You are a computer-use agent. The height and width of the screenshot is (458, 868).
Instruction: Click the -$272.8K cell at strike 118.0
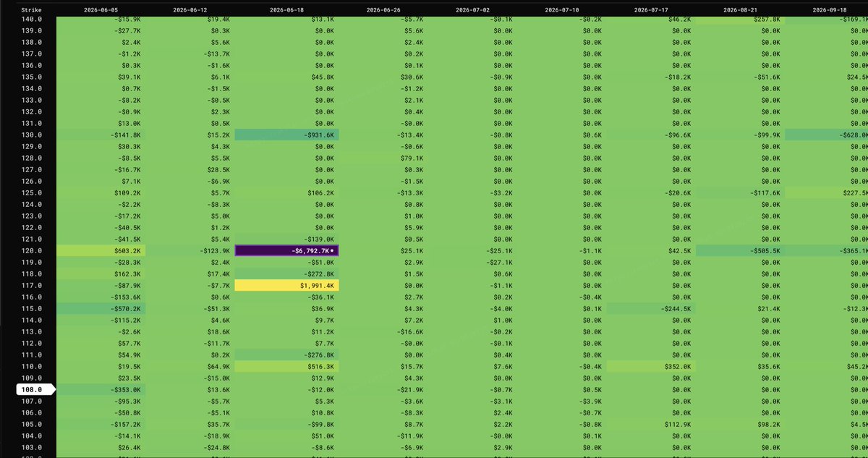[287, 273]
